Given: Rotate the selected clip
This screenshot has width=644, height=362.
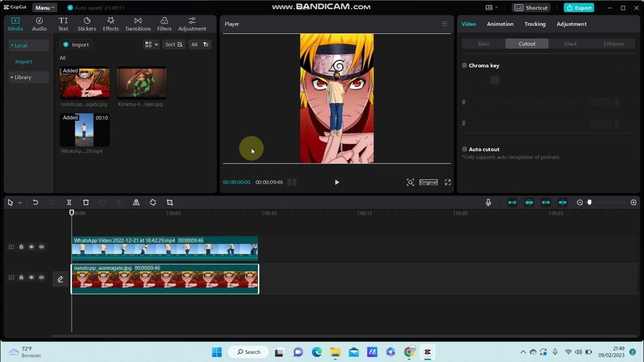Looking at the screenshot, I should coord(153,203).
